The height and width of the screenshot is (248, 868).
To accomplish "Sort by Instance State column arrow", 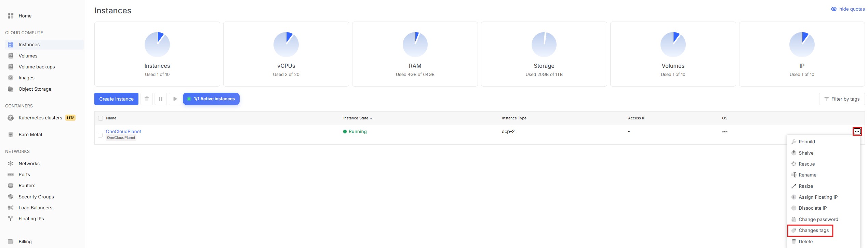I will coord(371,118).
